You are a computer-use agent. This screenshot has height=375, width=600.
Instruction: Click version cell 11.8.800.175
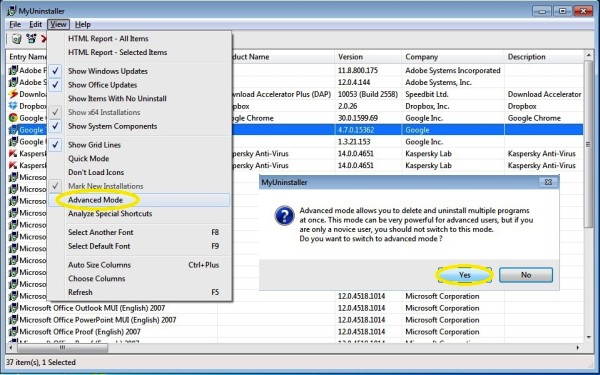[357, 70]
